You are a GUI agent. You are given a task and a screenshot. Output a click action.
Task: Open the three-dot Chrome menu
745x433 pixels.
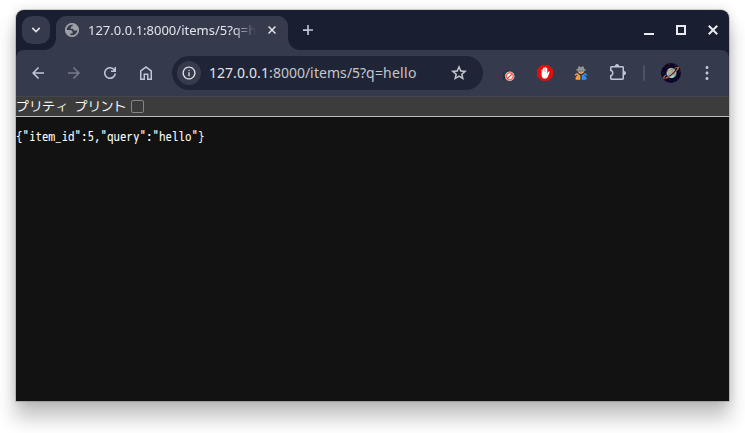point(707,73)
